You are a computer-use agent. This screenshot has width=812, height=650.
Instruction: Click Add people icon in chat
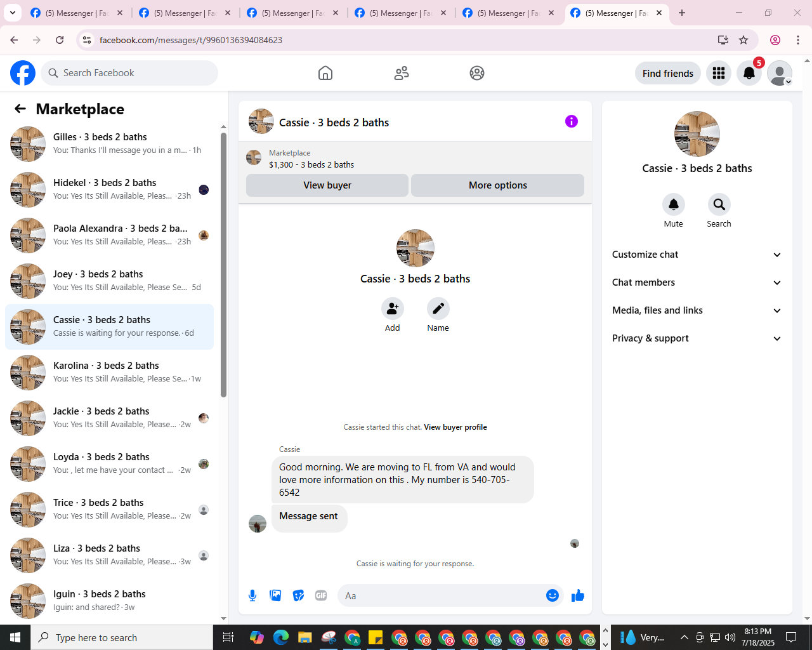393,308
